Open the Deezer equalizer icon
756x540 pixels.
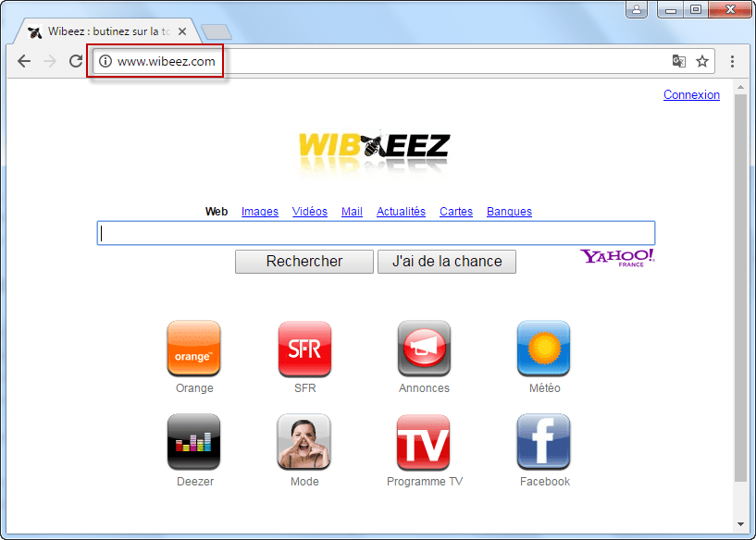(193, 442)
